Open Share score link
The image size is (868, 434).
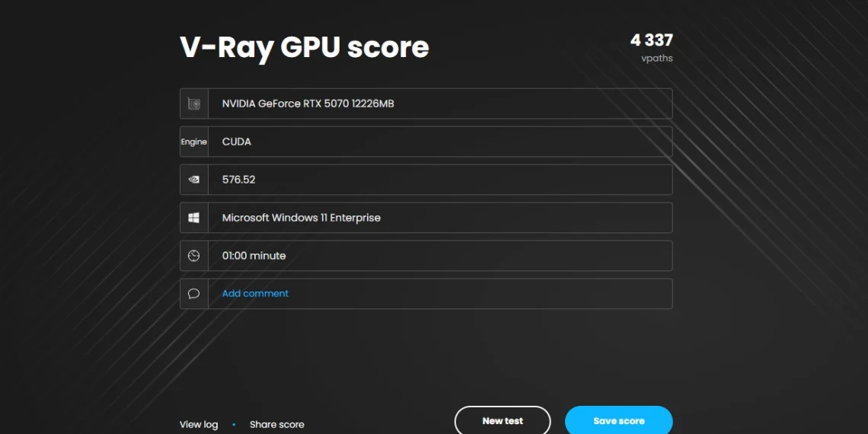[277, 425]
